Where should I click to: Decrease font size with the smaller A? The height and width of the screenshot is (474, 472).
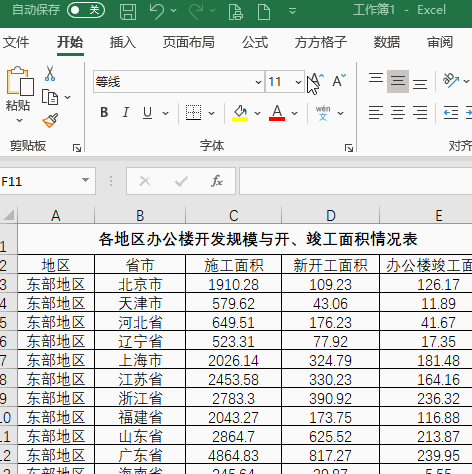coord(339,81)
